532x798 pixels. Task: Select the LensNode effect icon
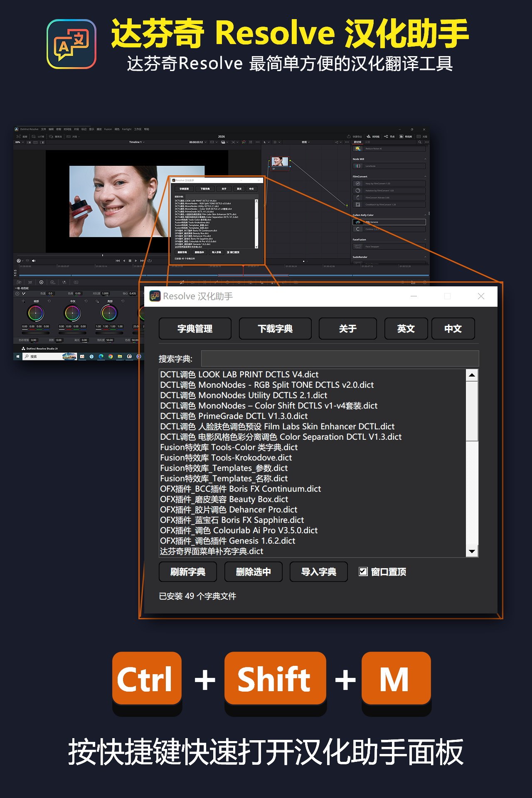click(x=357, y=166)
